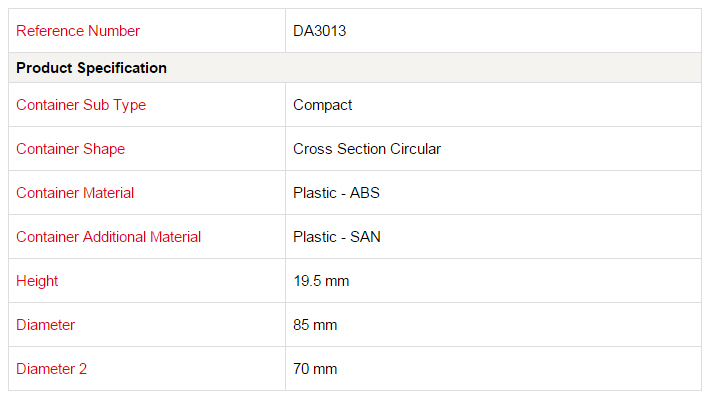Select the 70 mm value
The image size is (710, 400).
(x=315, y=369)
